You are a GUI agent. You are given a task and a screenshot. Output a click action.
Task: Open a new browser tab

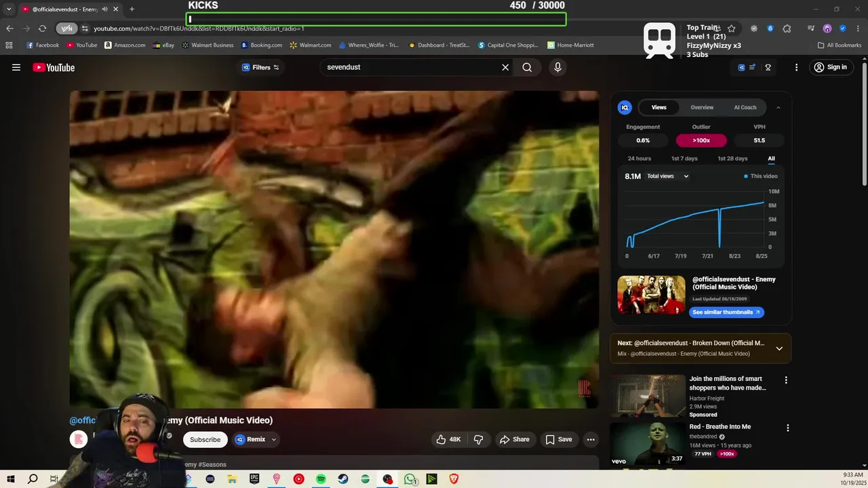click(132, 9)
